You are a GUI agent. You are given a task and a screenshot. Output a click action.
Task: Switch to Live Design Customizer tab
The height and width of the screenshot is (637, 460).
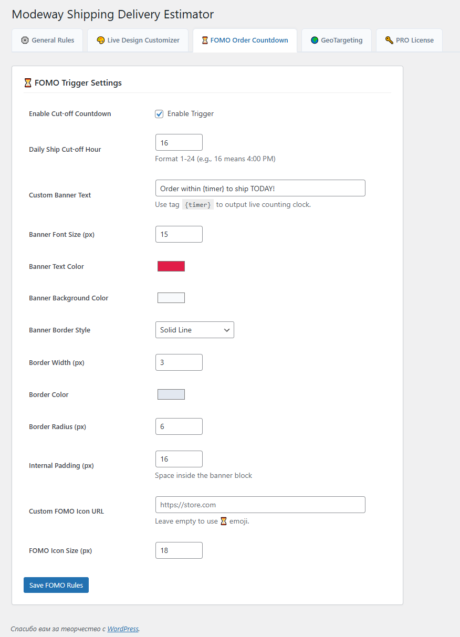point(138,40)
